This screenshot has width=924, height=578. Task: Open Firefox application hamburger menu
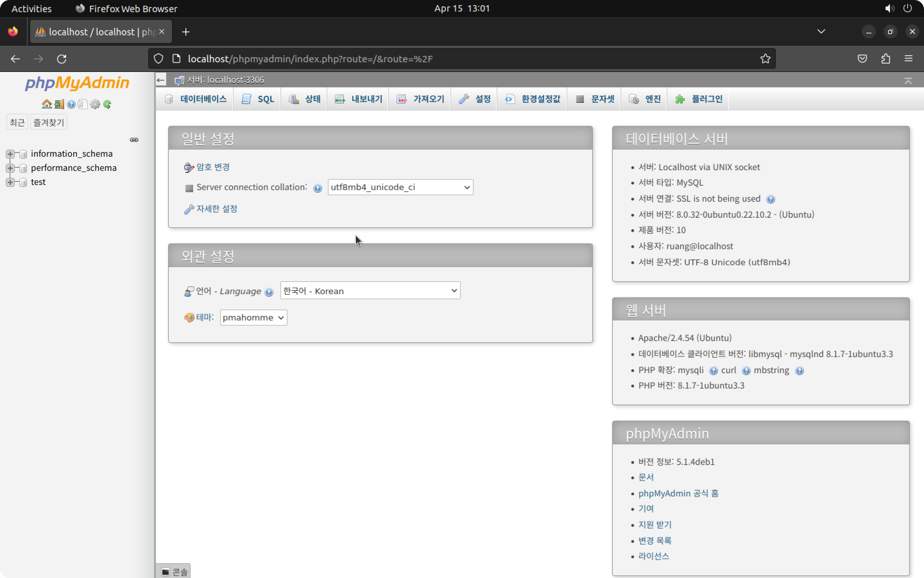908,58
